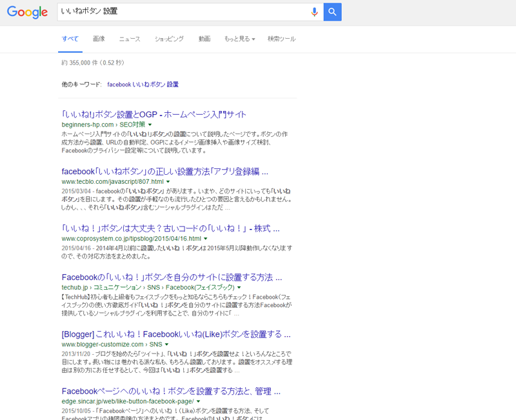Click edge.sincar.jp/web/like-button-facebook-page/ URL text
The width and height of the screenshot is (516, 420).
pos(128,401)
